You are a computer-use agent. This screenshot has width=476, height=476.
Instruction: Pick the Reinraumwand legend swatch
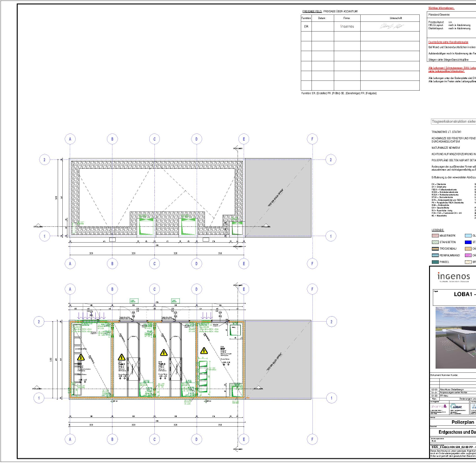(x=435, y=255)
